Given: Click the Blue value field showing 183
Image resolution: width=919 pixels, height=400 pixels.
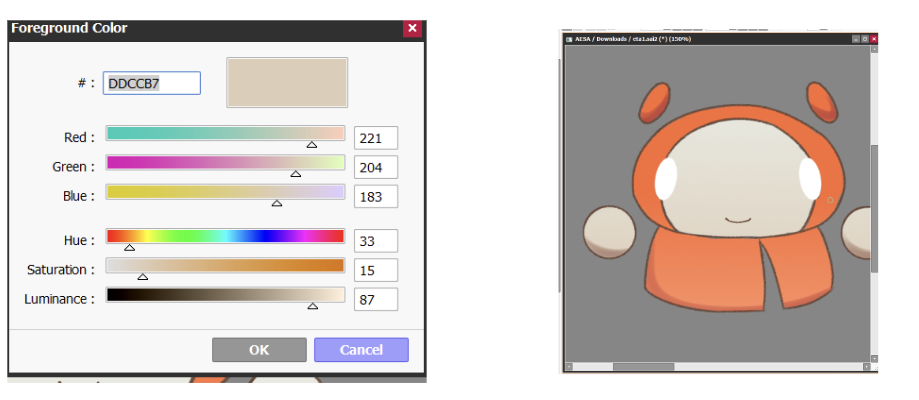Looking at the screenshot, I should [376, 196].
